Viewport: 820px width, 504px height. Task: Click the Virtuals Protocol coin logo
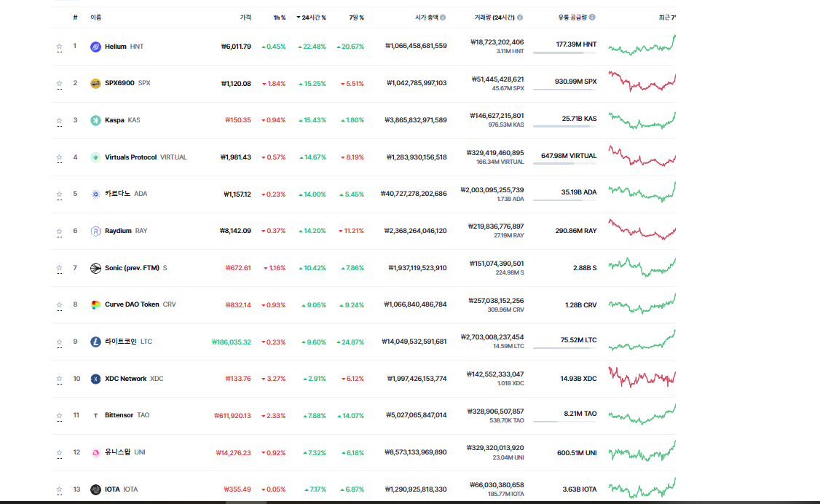coord(95,157)
